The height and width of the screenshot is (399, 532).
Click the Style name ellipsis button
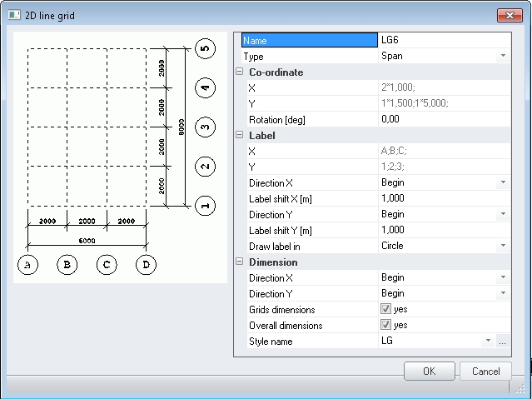(503, 341)
